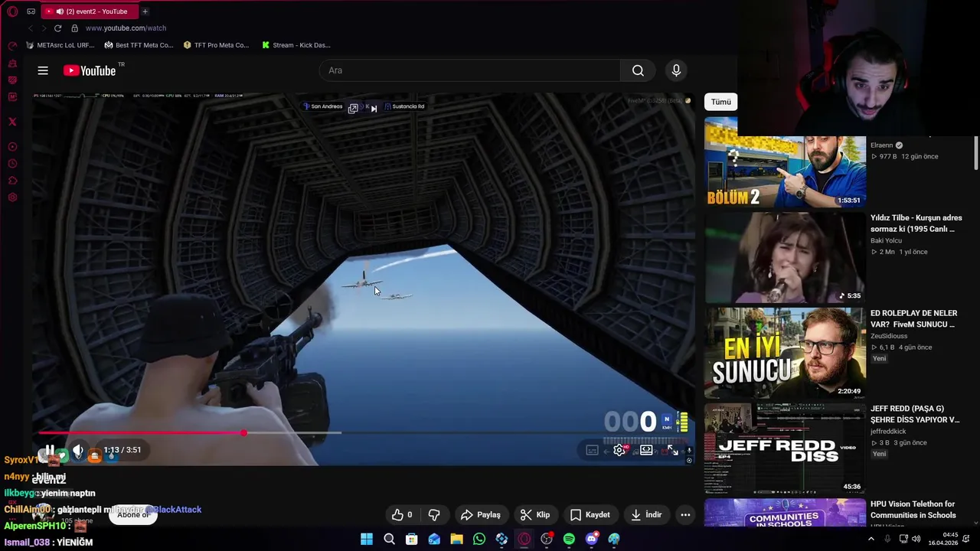This screenshot has width=980, height=551.
Task: Open the Best TFT Meta Co bookmark
Action: (139, 45)
